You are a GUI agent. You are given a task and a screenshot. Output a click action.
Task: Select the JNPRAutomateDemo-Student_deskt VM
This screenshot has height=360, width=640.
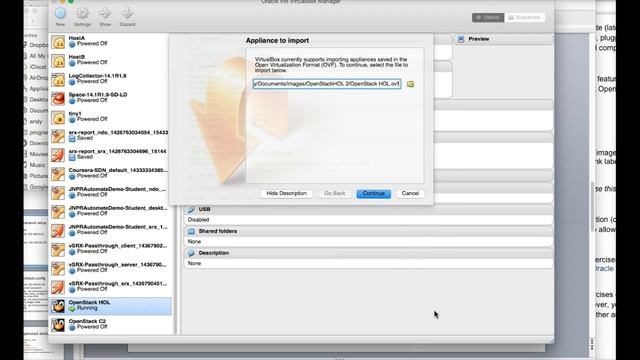tap(110, 212)
